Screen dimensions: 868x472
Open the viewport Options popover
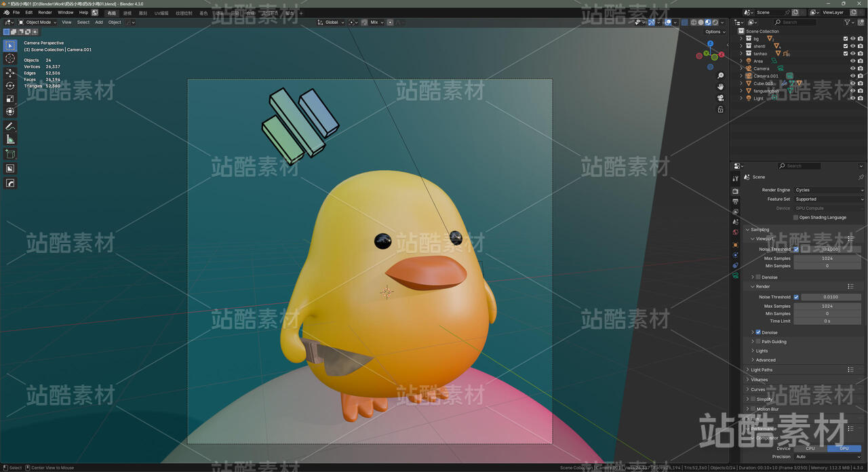pos(715,32)
